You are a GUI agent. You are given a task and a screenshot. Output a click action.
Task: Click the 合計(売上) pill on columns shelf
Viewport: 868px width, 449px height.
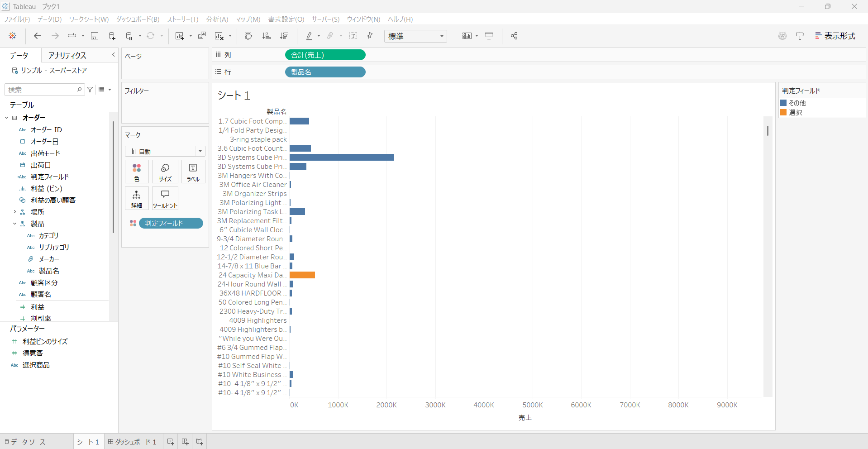[325, 55]
